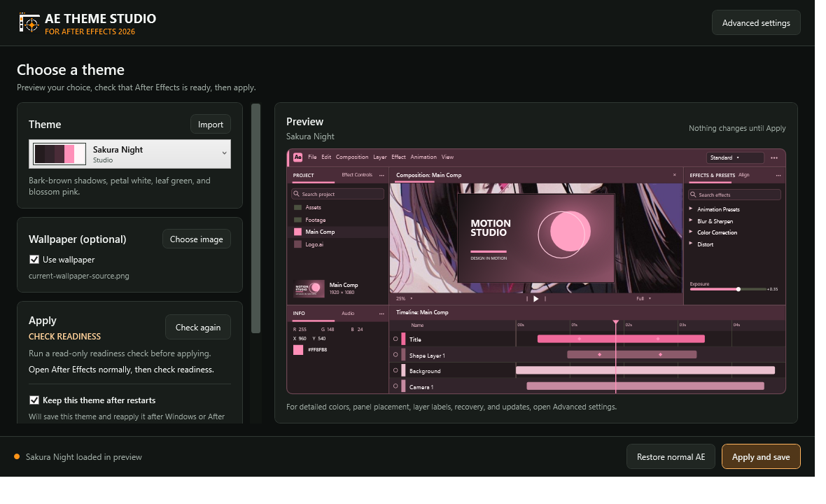
Task: Expand the Animation Presets category
Action: coord(691,209)
